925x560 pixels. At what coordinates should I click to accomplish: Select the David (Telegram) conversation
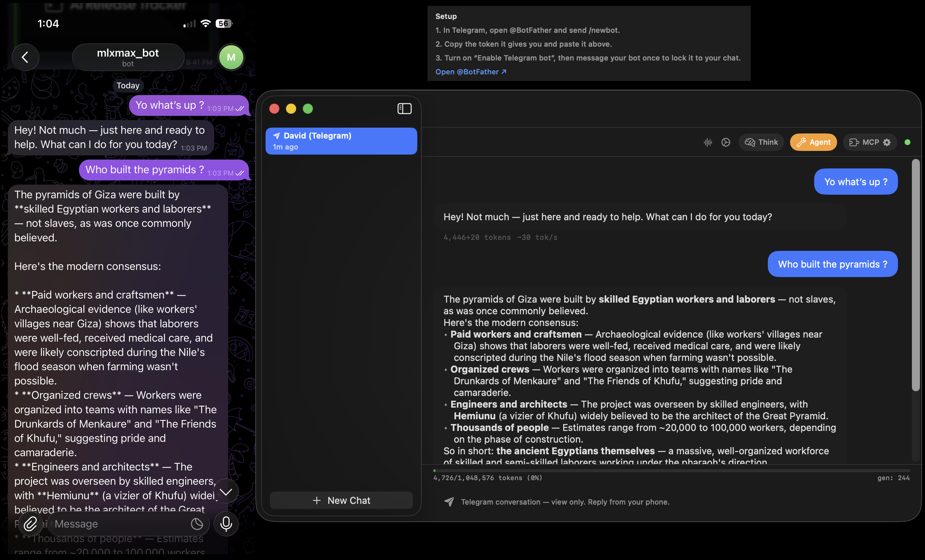click(x=341, y=141)
